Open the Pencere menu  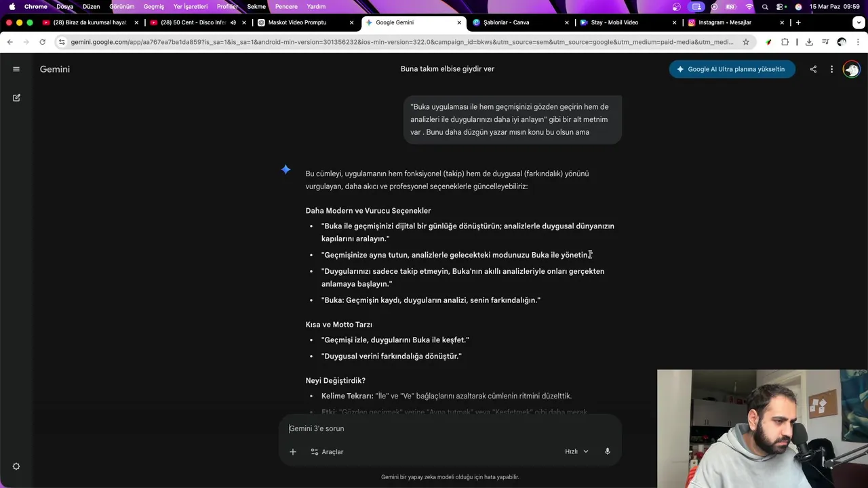[287, 7]
